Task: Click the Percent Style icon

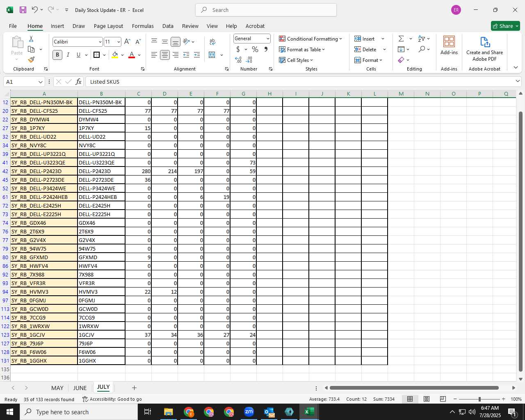Action: [255, 49]
